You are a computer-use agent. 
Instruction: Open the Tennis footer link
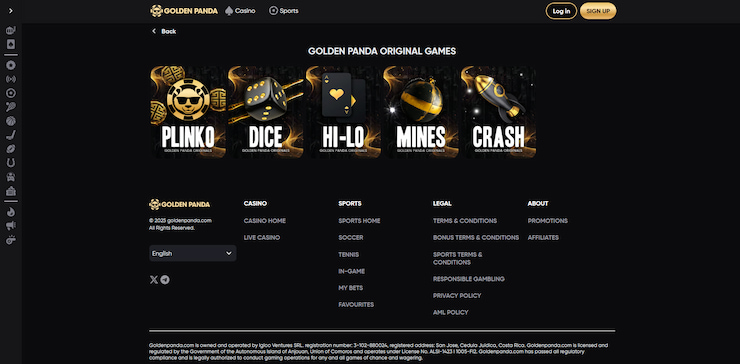349,254
